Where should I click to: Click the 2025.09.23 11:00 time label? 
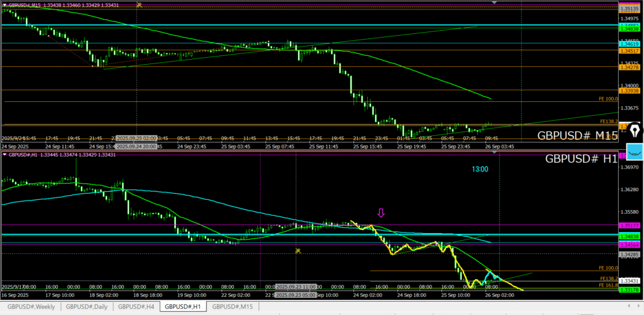[x=296, y=286]
